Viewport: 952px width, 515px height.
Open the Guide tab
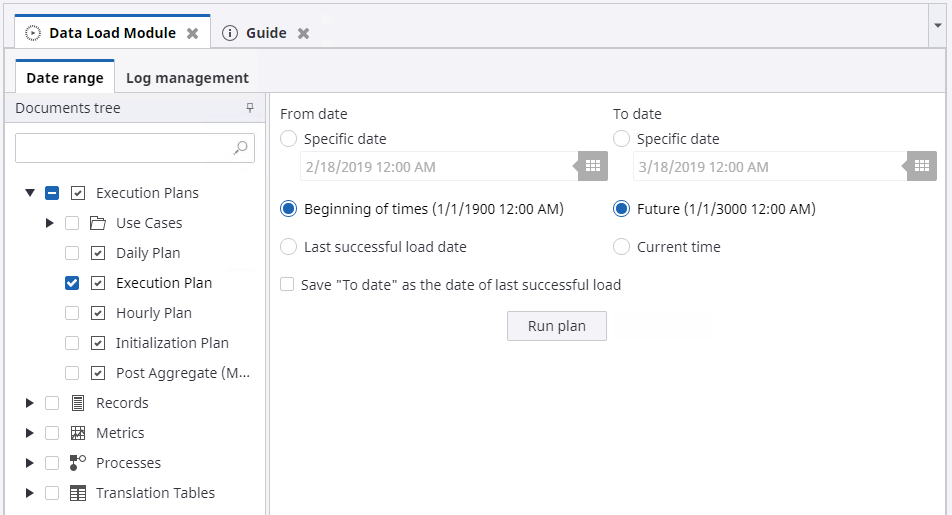coord(265,33)
